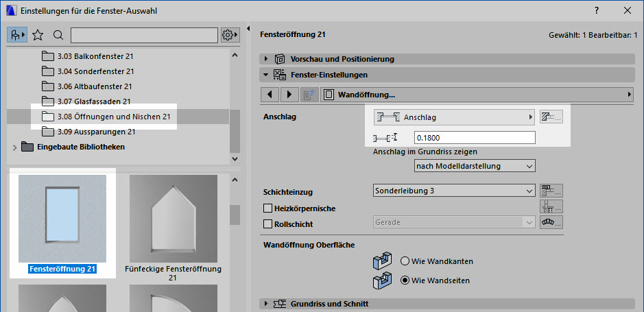
Task: Select folder 3.08 Öffnungen und Nischen 21
Action: (x=106, y=117)
